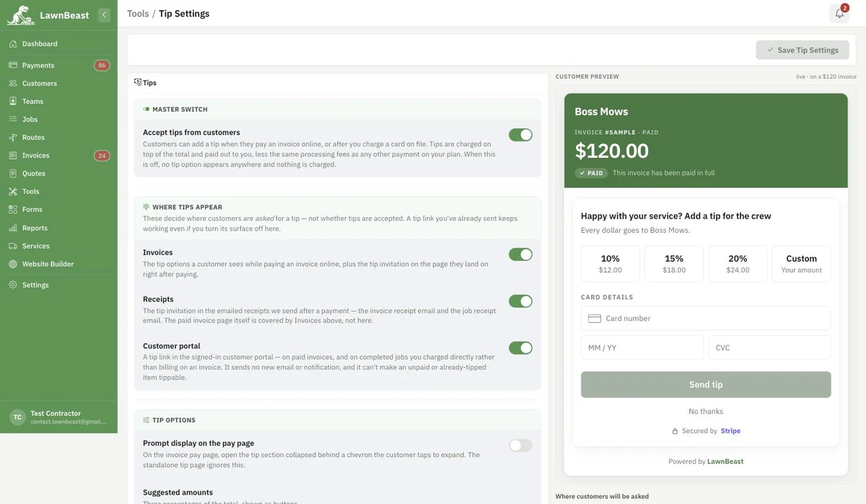Click the PAID status badge
Viewport: 866px width, 504px height.
[x=591, y=173]
